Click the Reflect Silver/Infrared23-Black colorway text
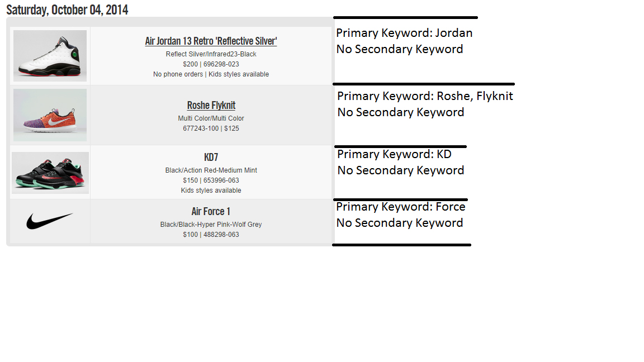Image resolution: width=644 pixels, height=362 pixels. (x=211, y=54)
